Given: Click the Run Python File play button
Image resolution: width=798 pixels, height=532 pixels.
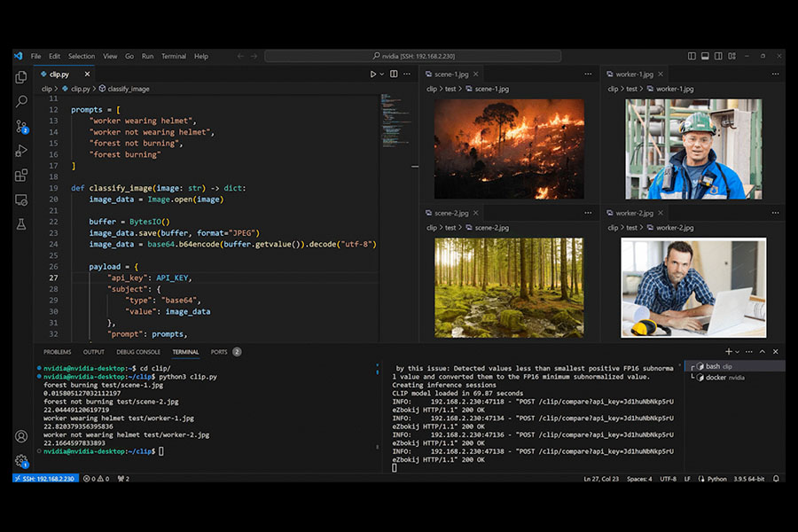Looking at the screenshot, I should tap(373, 74).
